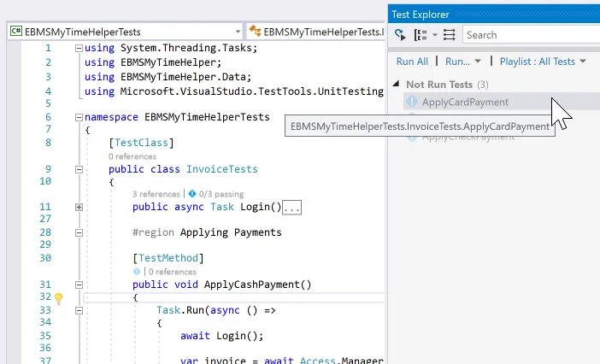Click the '(3)' count next to Not Run Tests

point(483,85)
